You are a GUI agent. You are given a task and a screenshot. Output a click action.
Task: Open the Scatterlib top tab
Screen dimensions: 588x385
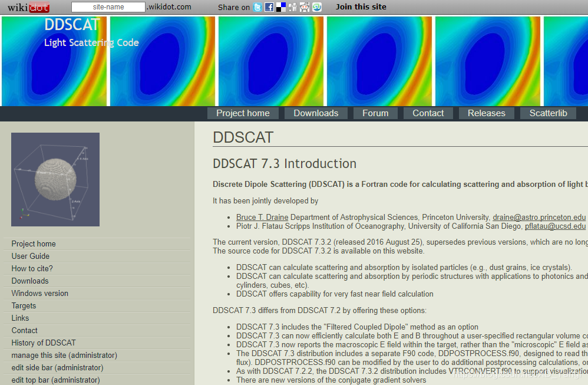tap(548, 113)
